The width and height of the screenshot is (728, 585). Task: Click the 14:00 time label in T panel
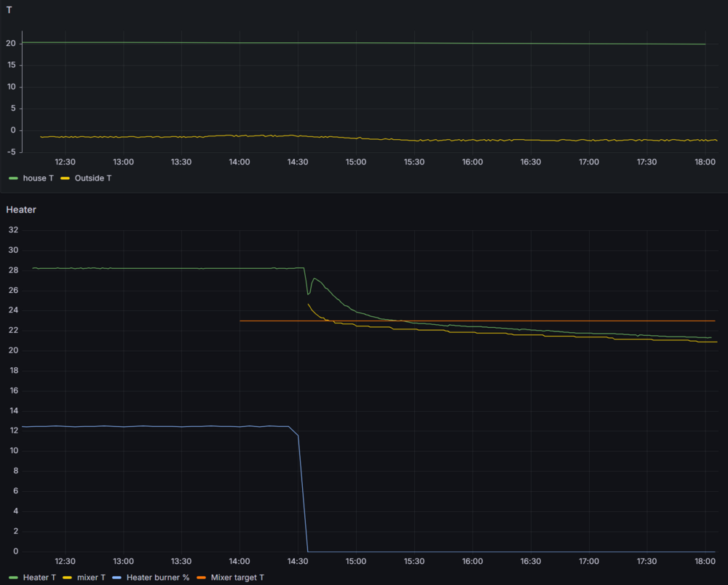tap(240, 162)
